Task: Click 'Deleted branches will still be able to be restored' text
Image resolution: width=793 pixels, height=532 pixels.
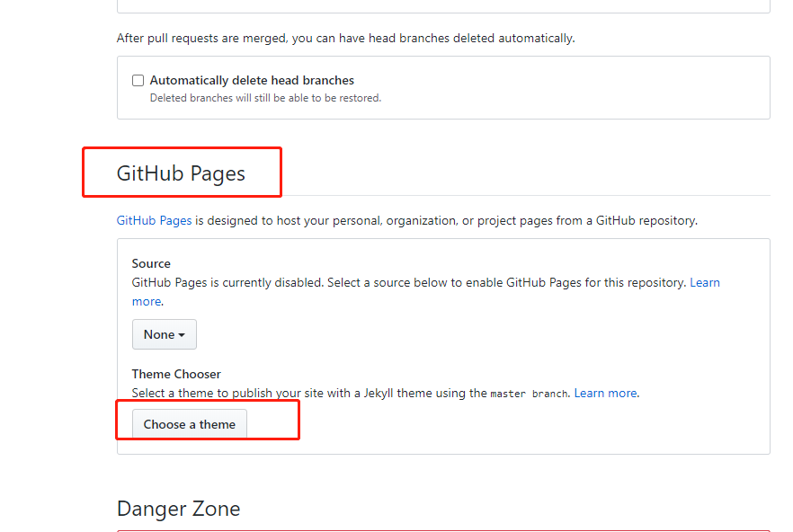Action: [265, 98]
